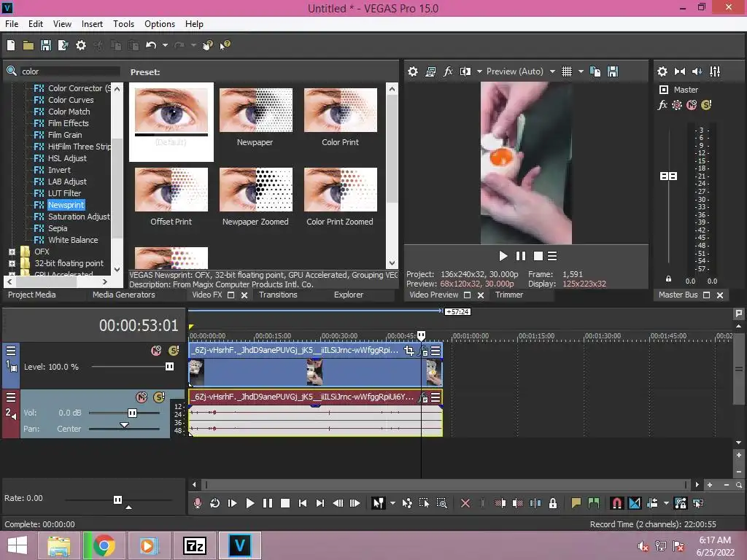Click Master FX icon
Viewport: 747px width, 560px height.
(x=662, y=105)
